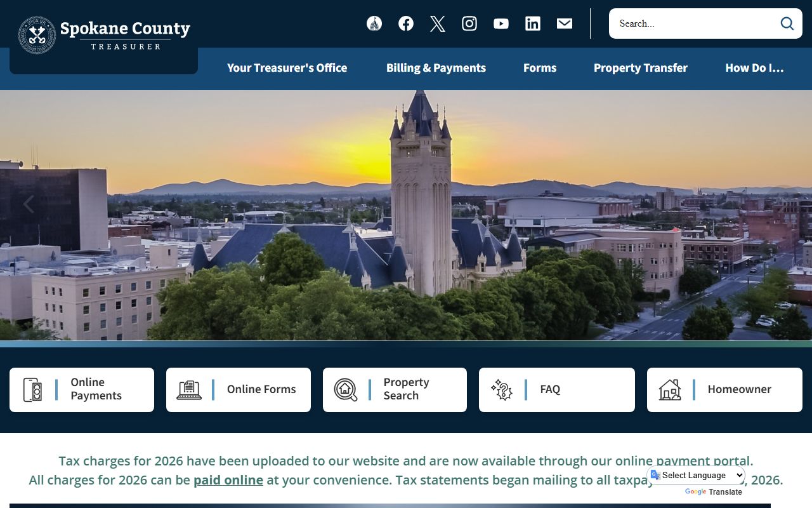Open the Facebook page icon
Screen dimensions: 812x508
pos(406,23)
